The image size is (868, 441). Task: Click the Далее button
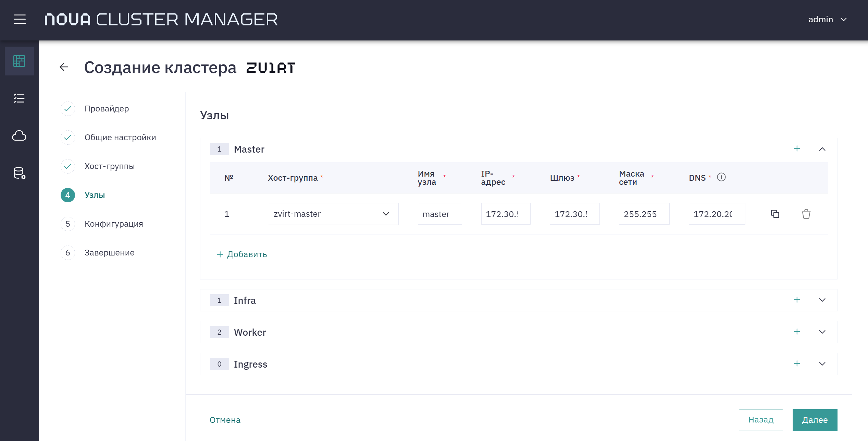pyautogui.click(x=815, y=420)
